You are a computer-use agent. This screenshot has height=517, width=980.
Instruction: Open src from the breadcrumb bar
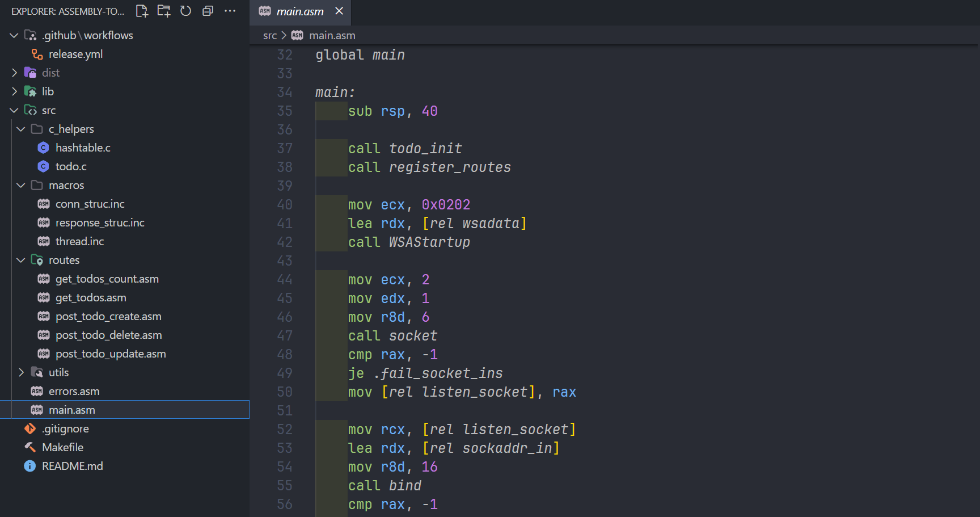coord(270,35)
